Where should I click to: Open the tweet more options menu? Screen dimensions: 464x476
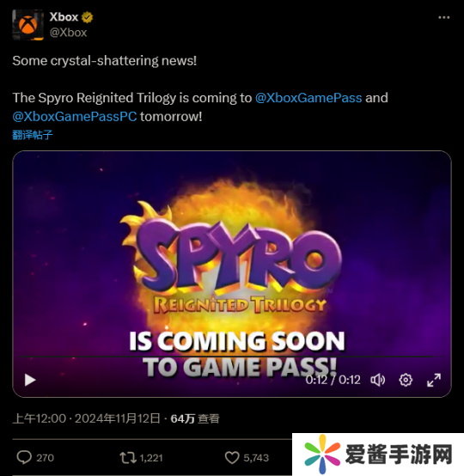pyautogui.click(x=443, y=17)
